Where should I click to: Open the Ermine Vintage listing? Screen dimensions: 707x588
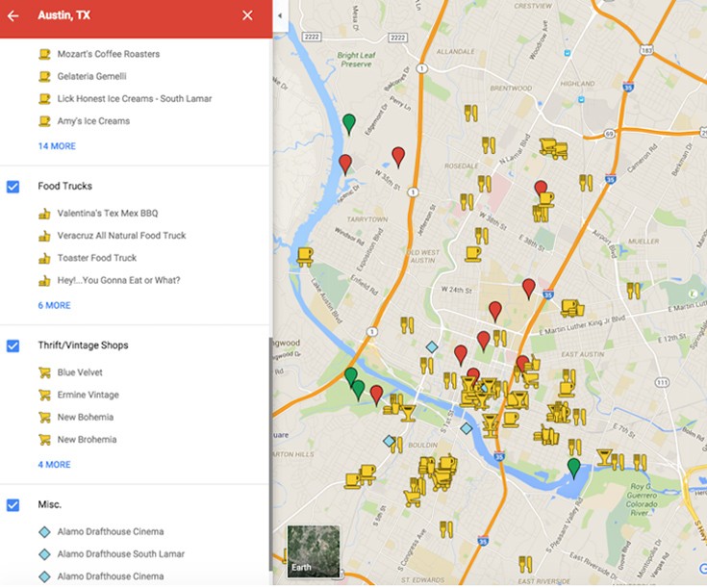88,395
